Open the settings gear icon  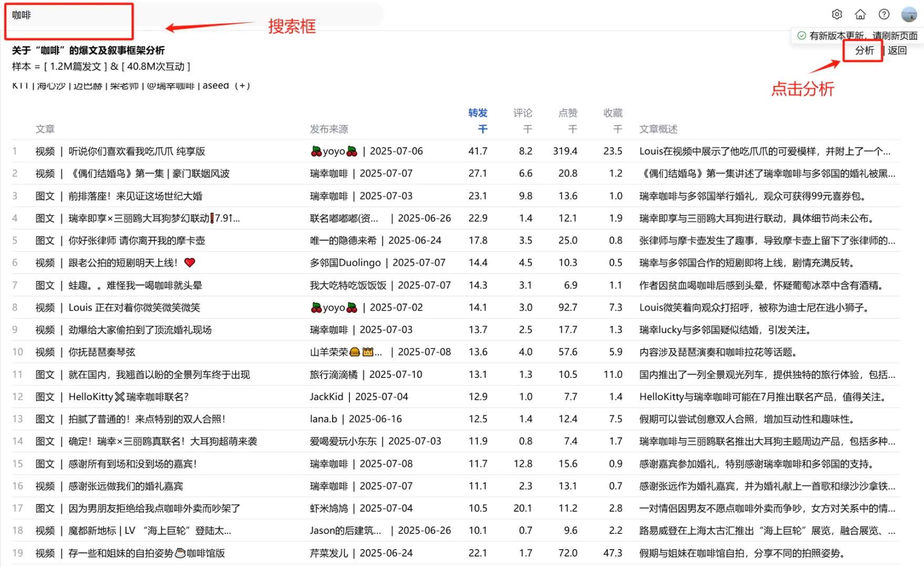click(836, 14)
